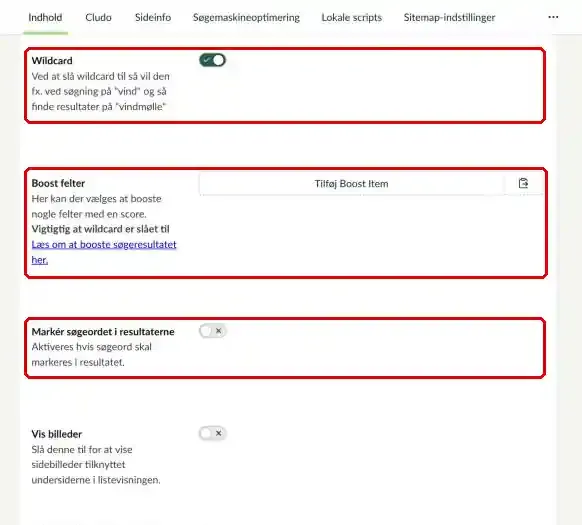582x525 pixels.
Task: Click Tilføj Boost Item button
Action: (x=352, y=184)
